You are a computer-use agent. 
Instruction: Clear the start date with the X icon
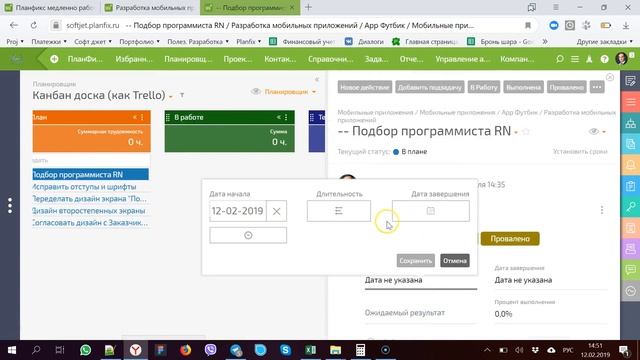(x=276, y=211)
